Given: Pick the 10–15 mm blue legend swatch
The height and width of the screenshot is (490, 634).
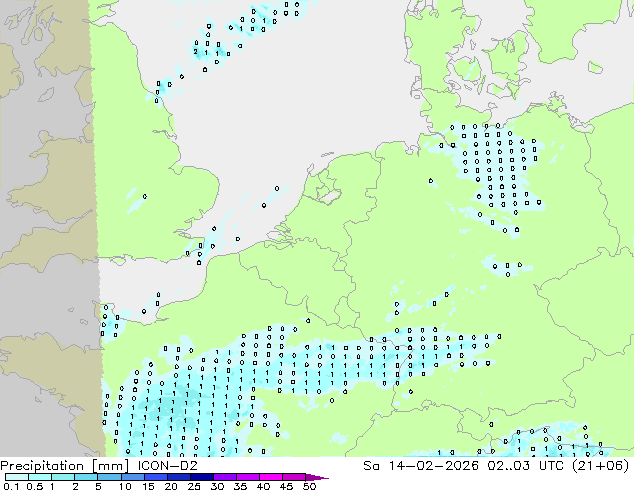Looking at the screenshot, I should coord(132,477).
